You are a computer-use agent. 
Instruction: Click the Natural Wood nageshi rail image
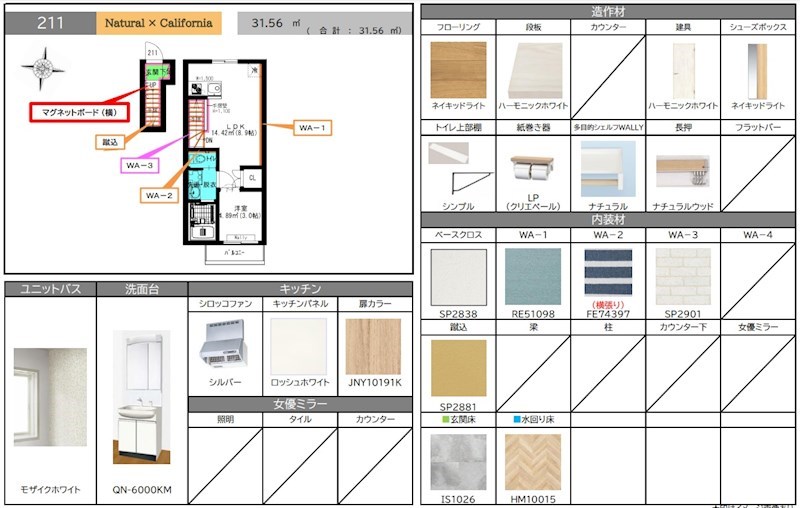click(683, 170)
